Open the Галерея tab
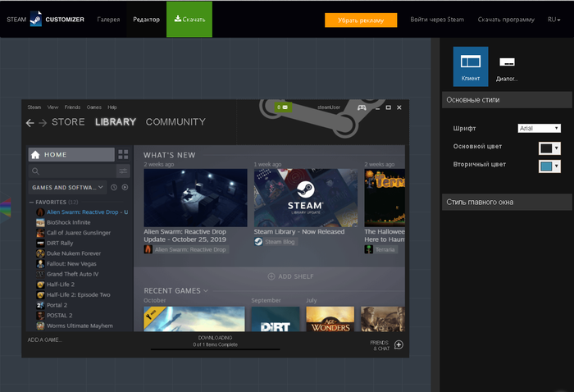This screenshot has height=392, width=574. [108, 20]
